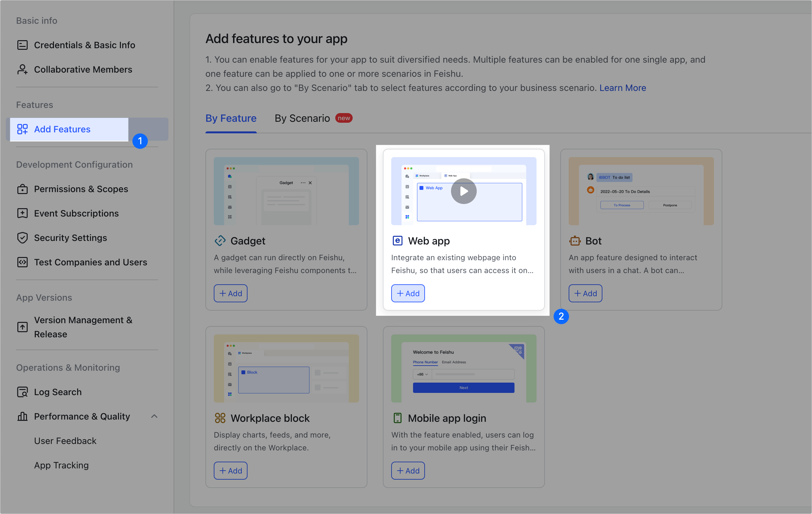Open the Learn More link

[622, 88]
